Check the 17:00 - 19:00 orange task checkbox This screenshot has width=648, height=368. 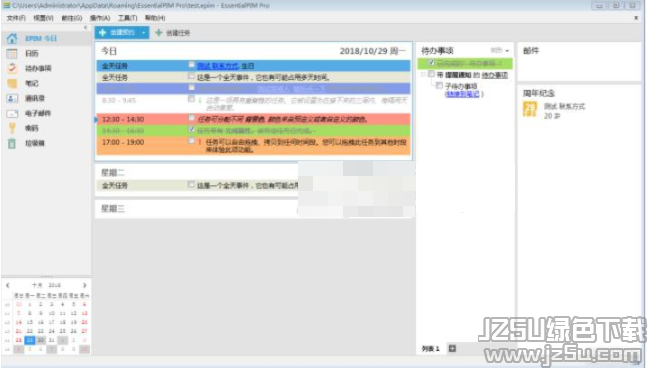tap(191, 141)
